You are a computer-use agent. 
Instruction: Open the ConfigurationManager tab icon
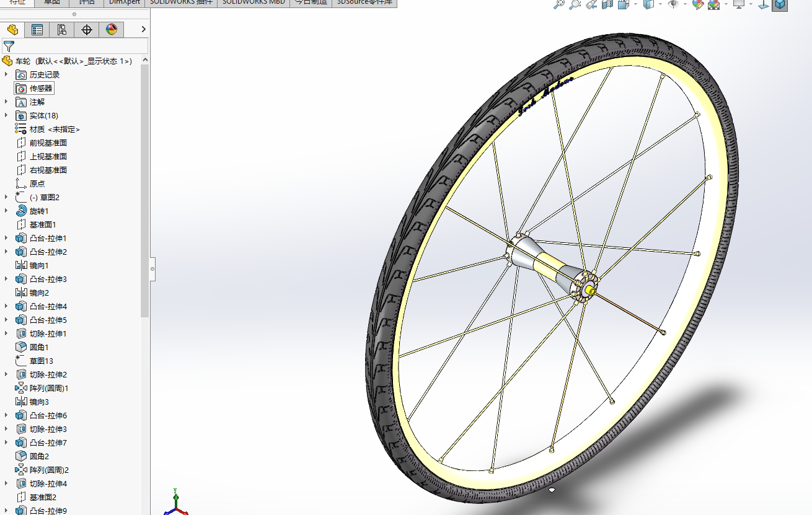tap(62, 29)
